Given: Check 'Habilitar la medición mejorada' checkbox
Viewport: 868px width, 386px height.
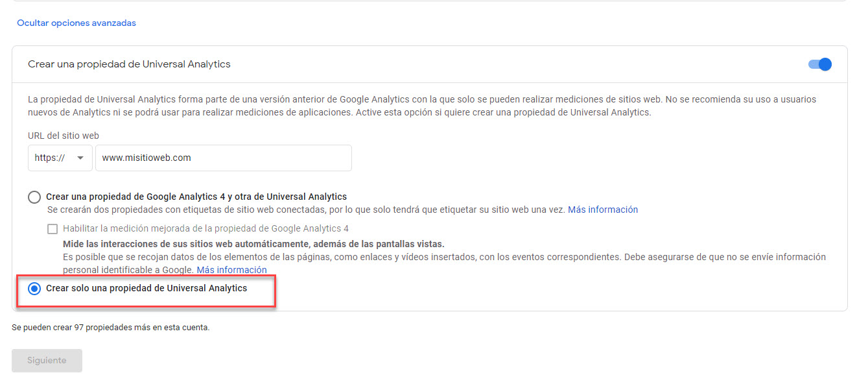Looking at the screenshot, I should tap(53, 228).
